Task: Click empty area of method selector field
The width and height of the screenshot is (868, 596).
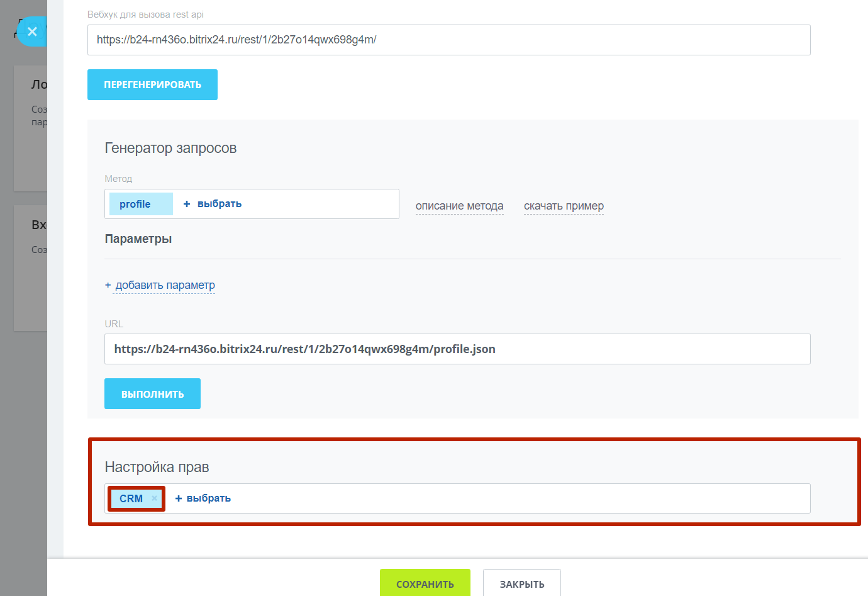Action: click(x=321, y=204)
